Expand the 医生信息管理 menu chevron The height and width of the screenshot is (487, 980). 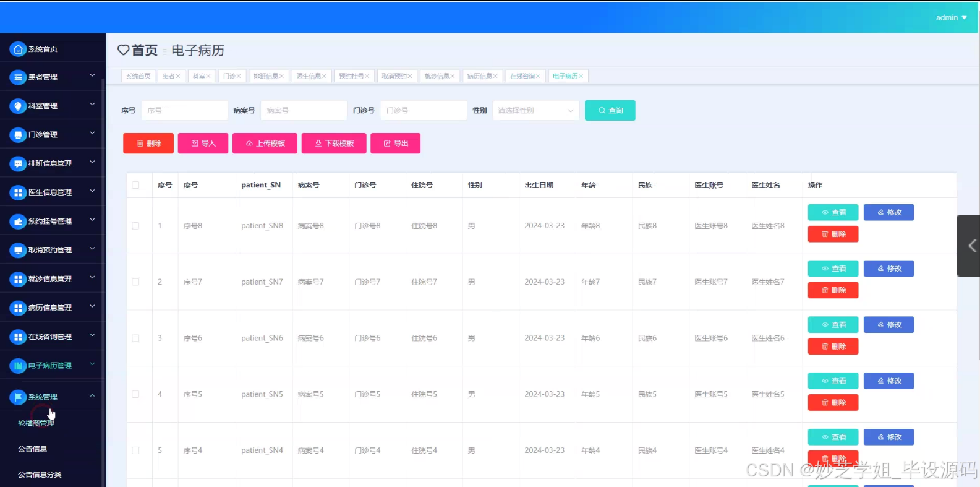[92, 191]
